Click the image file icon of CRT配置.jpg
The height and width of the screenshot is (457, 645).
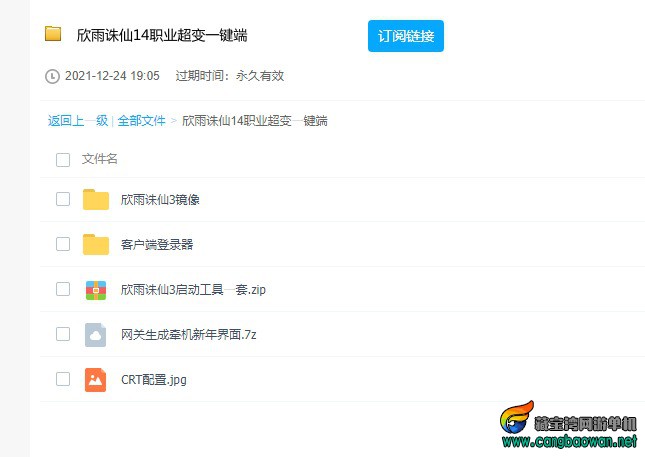click(95, 380)
